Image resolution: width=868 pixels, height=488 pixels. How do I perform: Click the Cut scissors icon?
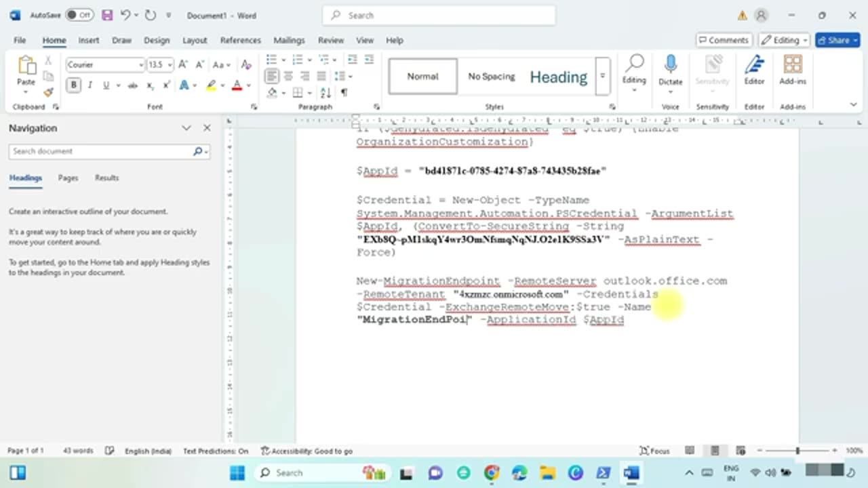pos(48,60)
